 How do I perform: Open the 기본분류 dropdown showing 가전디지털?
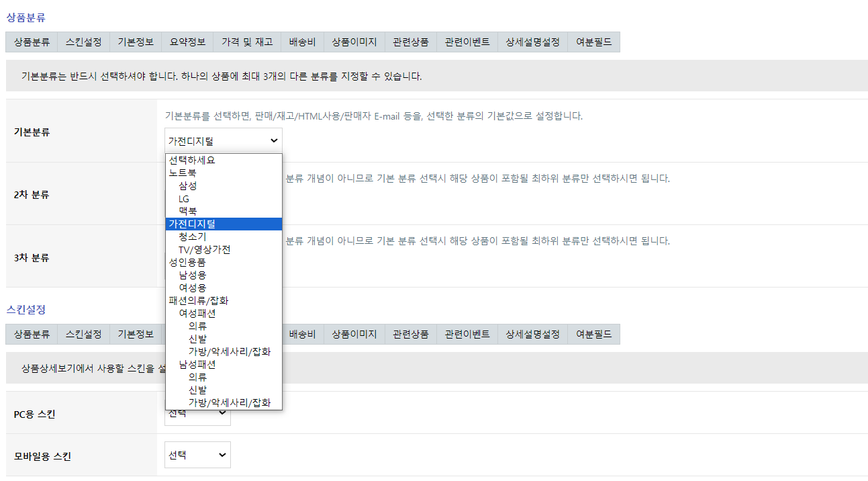point(223,140)
